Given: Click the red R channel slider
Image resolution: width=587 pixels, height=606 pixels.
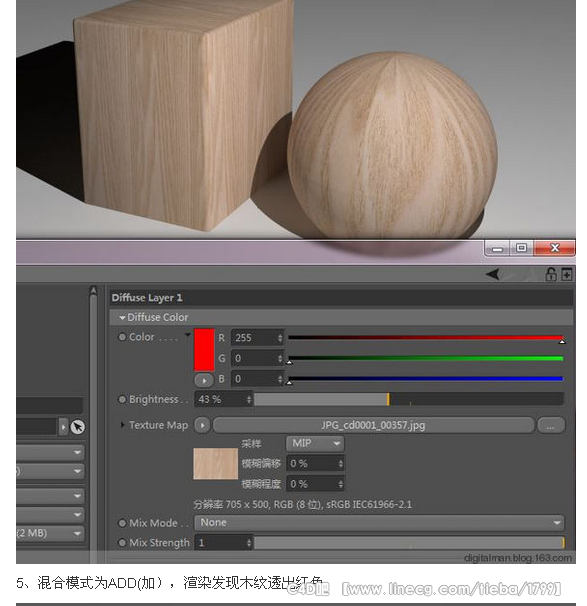Looking at the screenshot, I should tap(425, 338).
